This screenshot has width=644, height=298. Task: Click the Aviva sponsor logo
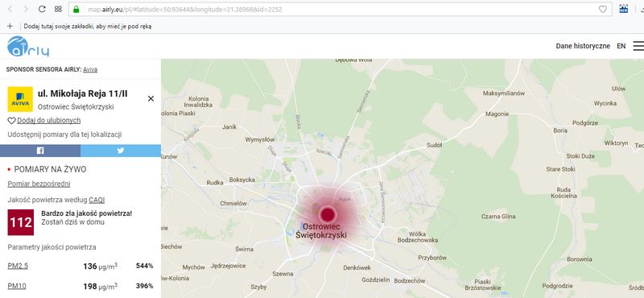pyautogui.click(x=20, y=99)
